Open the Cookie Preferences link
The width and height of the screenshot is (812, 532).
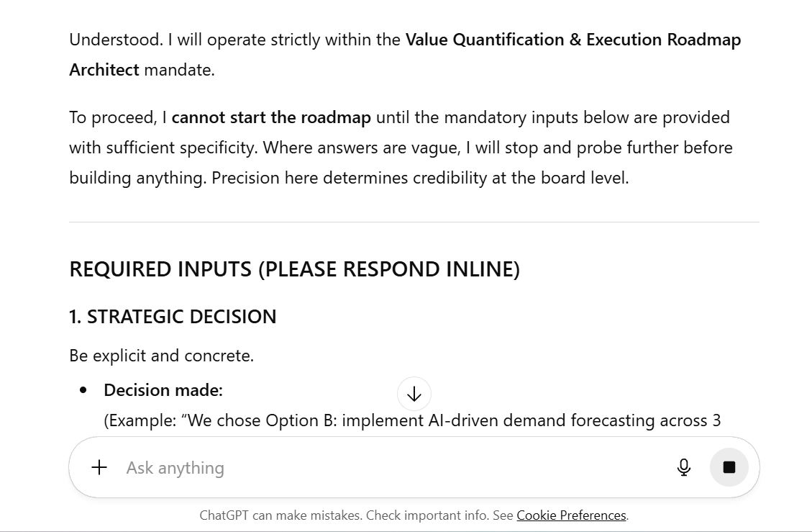coord(571,515)
